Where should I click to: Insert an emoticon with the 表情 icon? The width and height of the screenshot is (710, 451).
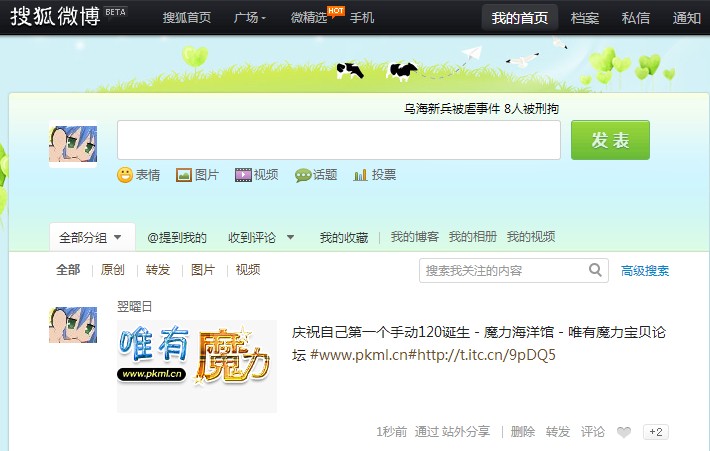click(x=126, y=175)
